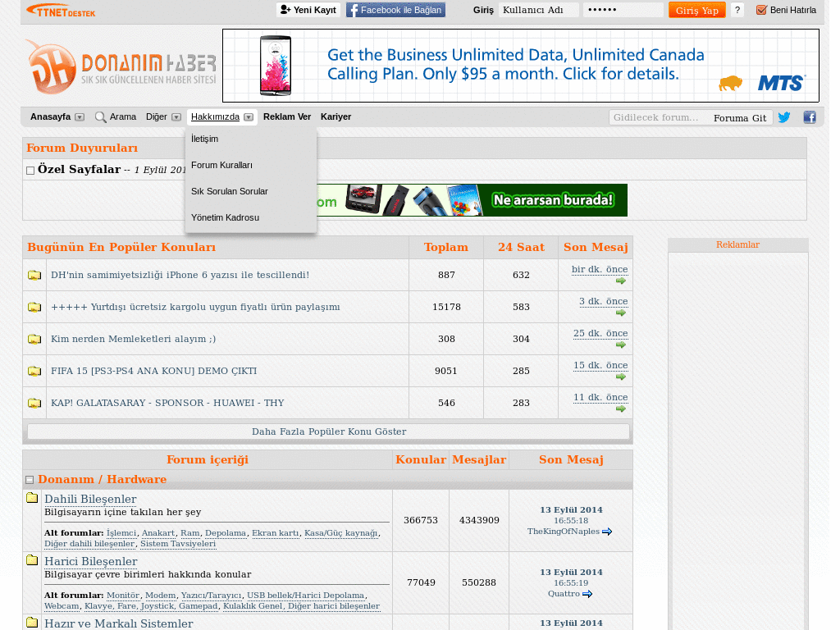Click green arrow next to TheKingOfNaples

click(605, 532)
